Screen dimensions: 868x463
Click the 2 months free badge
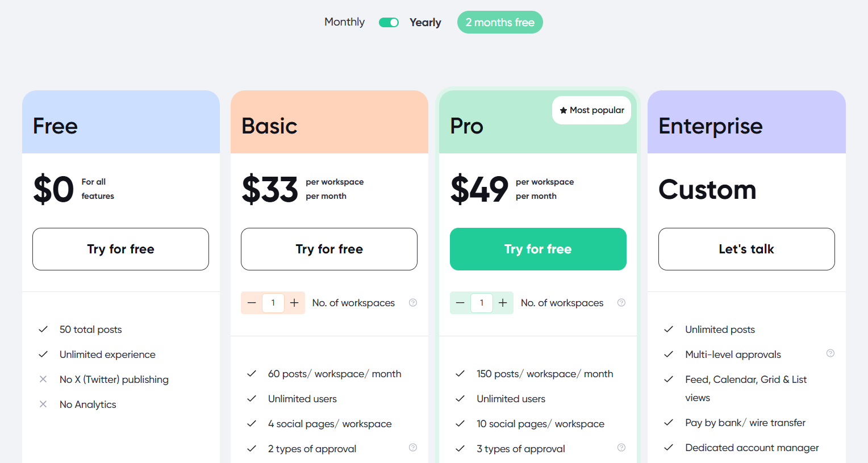coord(500,22)
